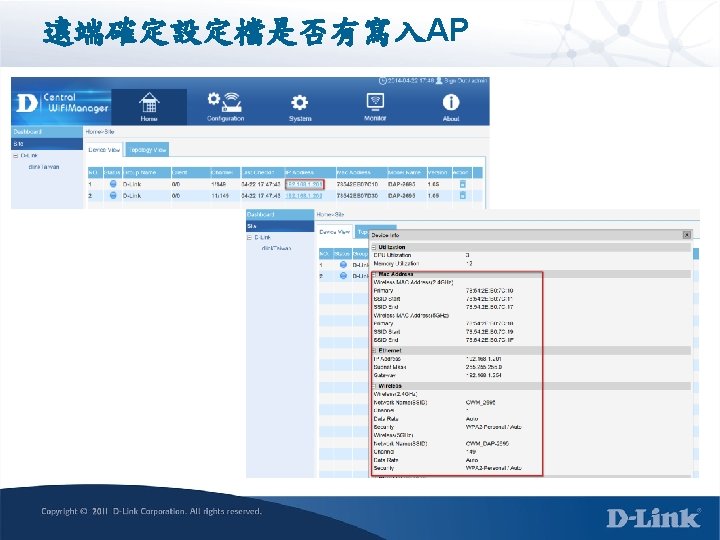Sort by the Version column header
The image size is (720, 540).
pos(439,173)
